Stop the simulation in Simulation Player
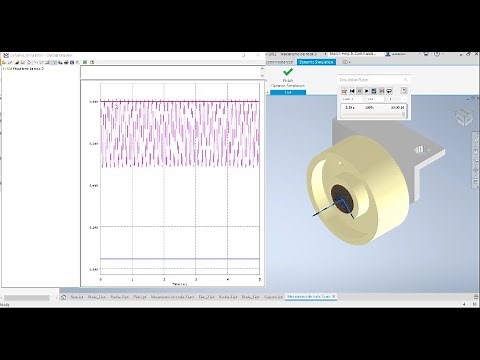The image size is (480, 360). (359, 91)
